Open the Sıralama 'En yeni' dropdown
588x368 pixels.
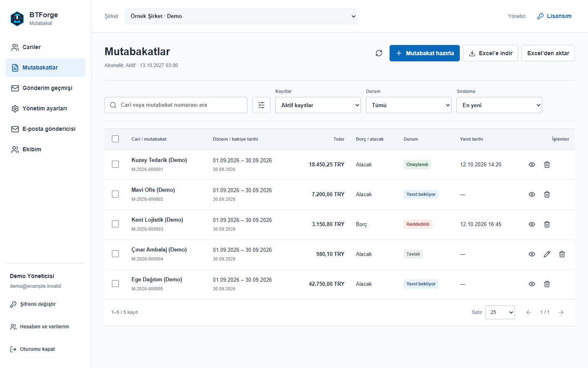coord(499,105)
